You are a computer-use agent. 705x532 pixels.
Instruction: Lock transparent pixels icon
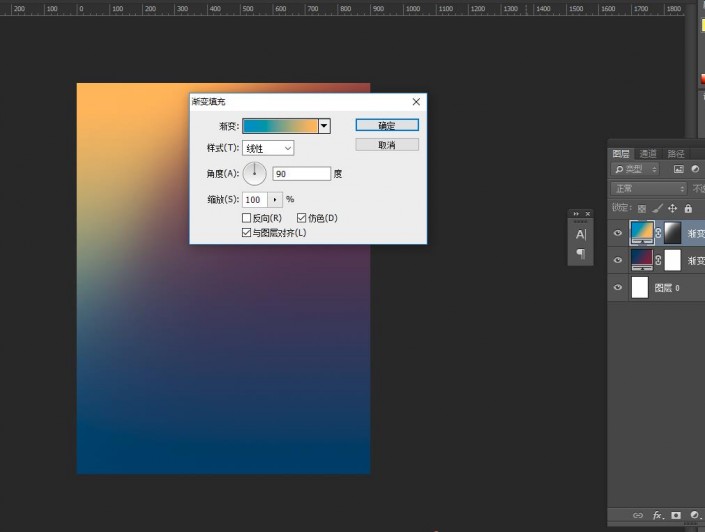[x=642, y=209]
